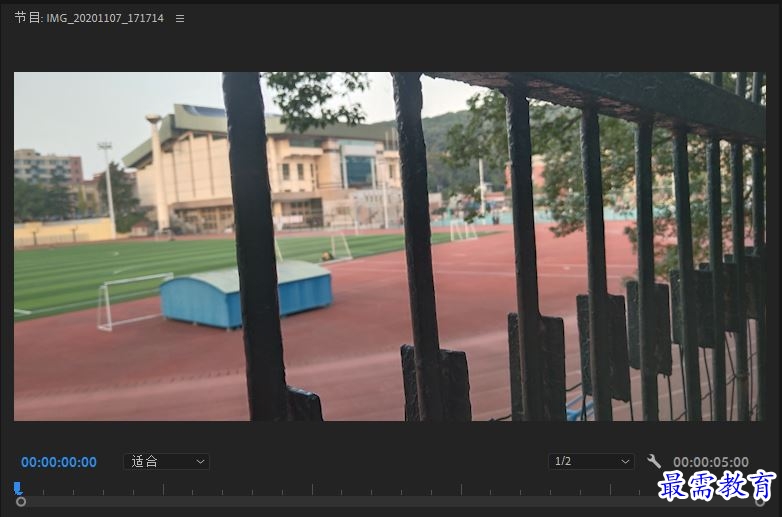Click the left zoom scroll bar handle
The image size is (782, 517).
point(21,502)
